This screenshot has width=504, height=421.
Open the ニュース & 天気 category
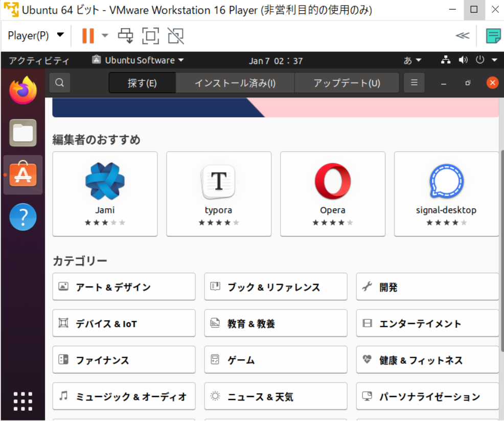click(x=276, y=396)
